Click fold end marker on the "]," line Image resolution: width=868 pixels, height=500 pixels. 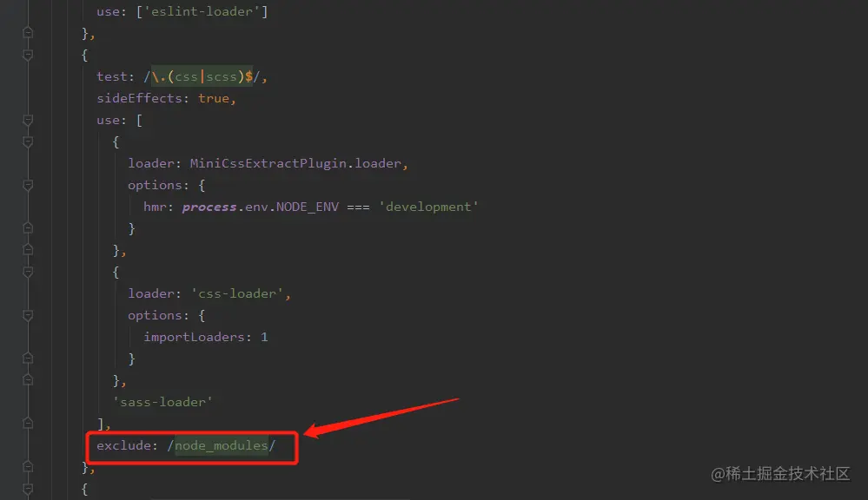pos(28,424)
